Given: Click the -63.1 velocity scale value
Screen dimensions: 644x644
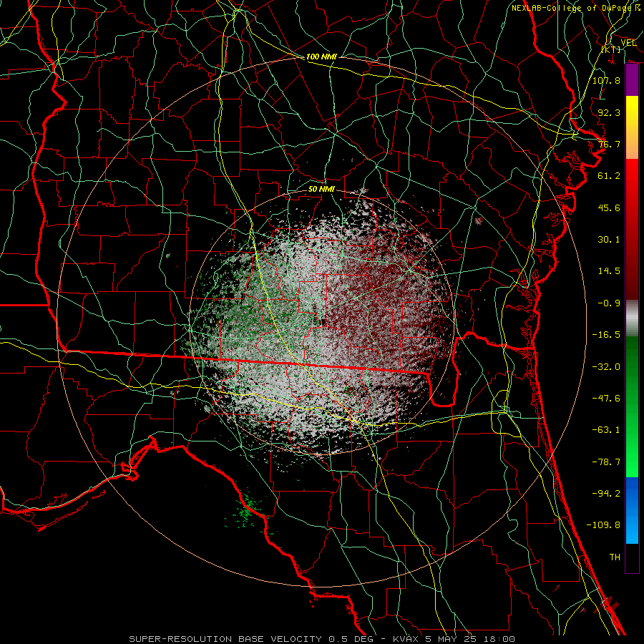Looking at the screenshot, I should point(606,430).
